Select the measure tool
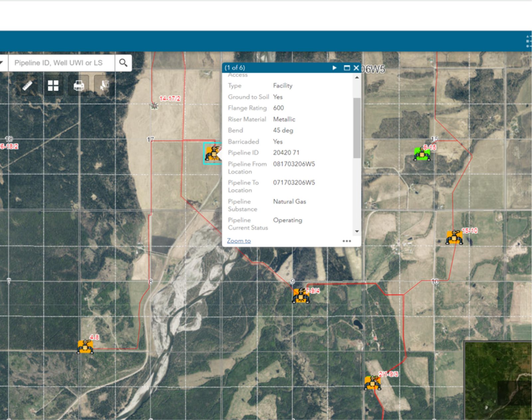This screenshot has height=420, width=532. coord(27,85)
